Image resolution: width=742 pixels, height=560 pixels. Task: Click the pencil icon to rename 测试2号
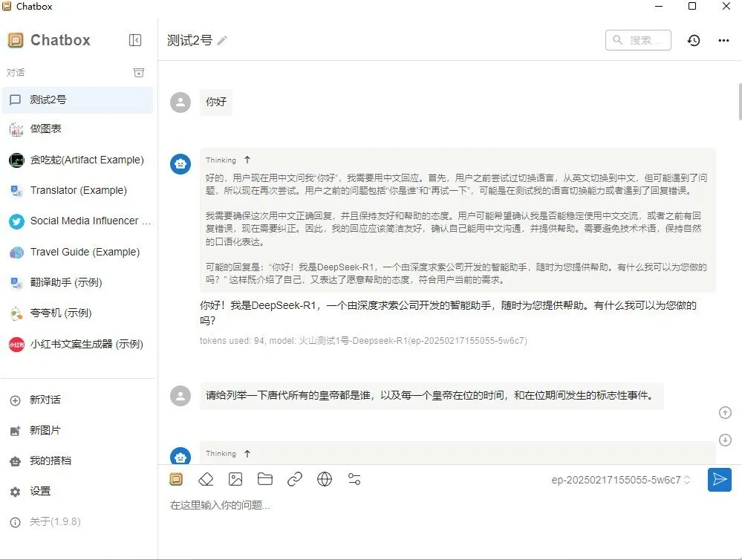click(222, 41)
